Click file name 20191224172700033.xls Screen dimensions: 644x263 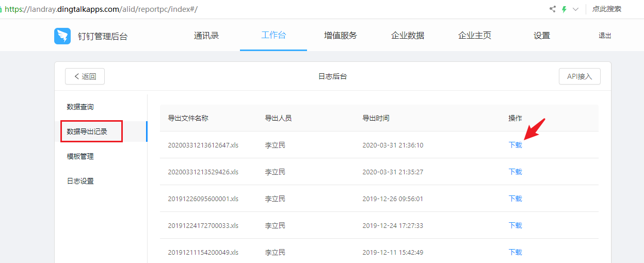[203, 225]
